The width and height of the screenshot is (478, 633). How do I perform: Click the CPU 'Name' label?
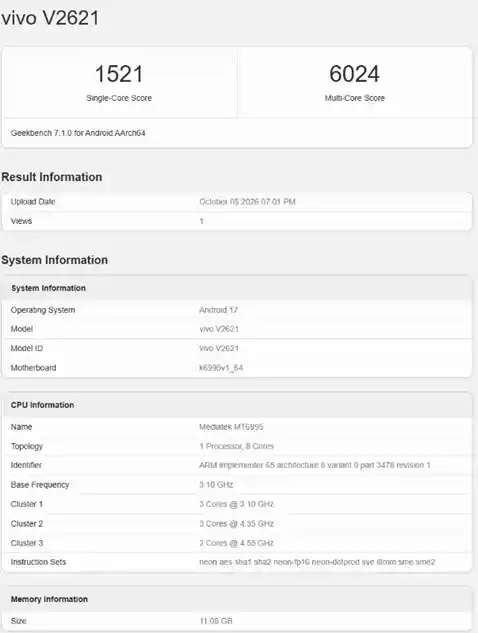tap(21, 427)
